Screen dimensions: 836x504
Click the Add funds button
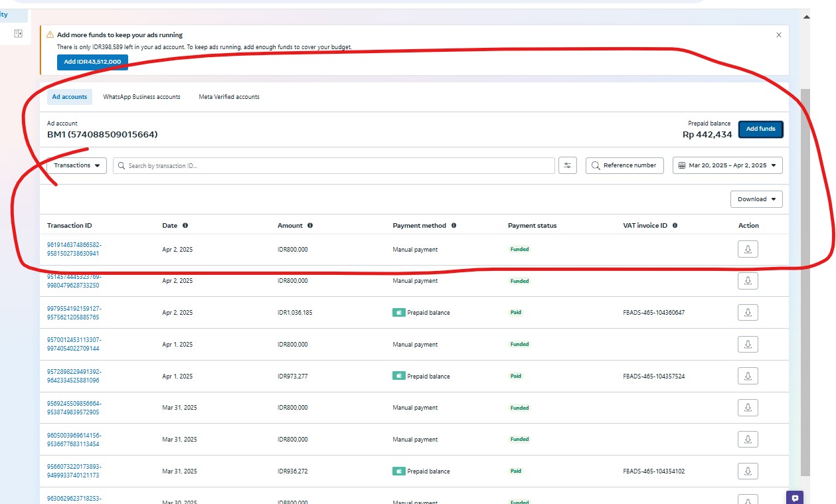click(760, 129)
